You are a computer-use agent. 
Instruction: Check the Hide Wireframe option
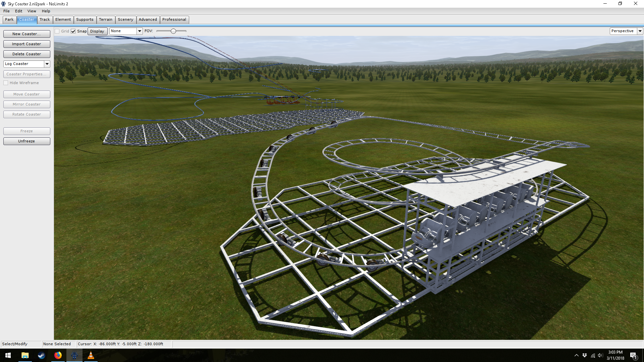pyautogui.click(x=6, y=83)
